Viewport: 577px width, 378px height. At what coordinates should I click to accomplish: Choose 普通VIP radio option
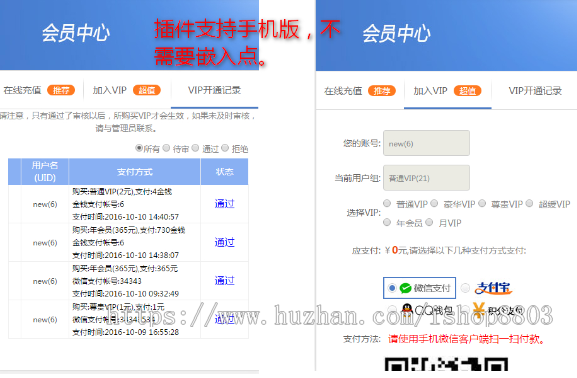pyautogui.click(x=387, y=203)
